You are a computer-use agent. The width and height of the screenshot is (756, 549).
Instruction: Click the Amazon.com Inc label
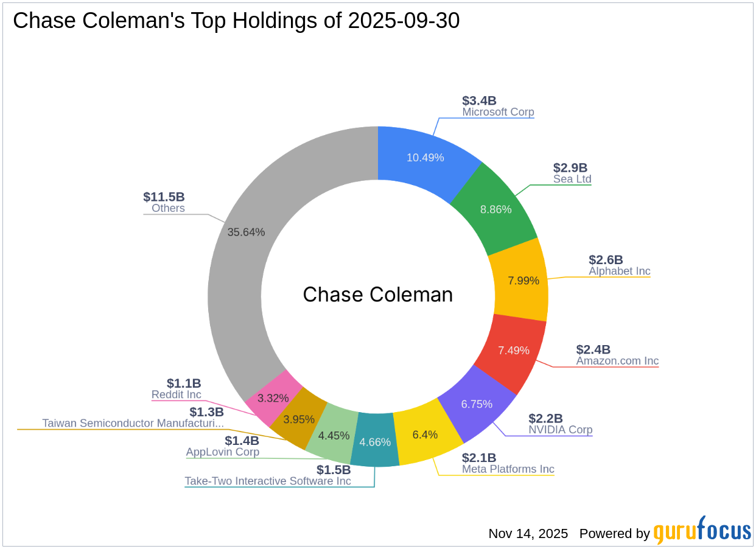point(617,361)
